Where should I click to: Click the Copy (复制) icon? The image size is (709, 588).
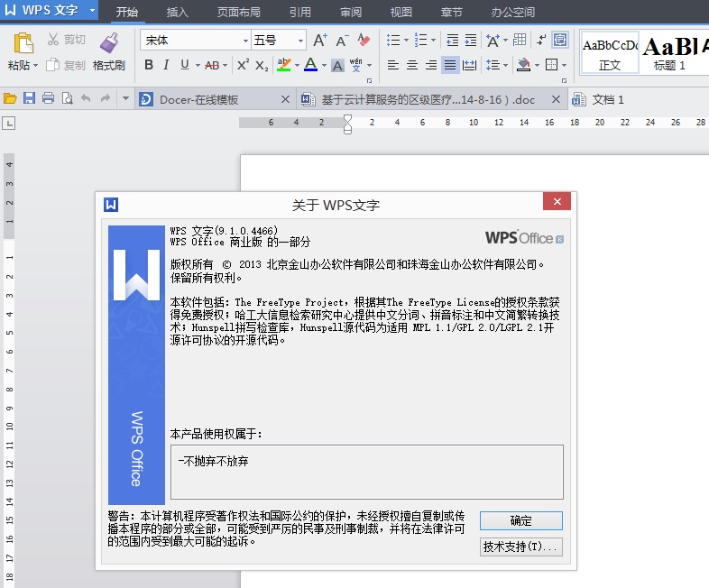[53, 65]
